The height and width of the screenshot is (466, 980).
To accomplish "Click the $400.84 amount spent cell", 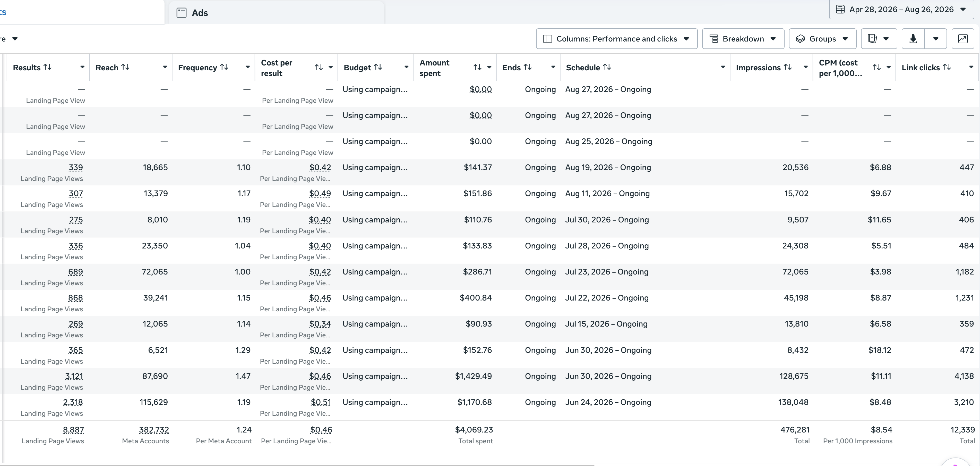I will [476, 298].
